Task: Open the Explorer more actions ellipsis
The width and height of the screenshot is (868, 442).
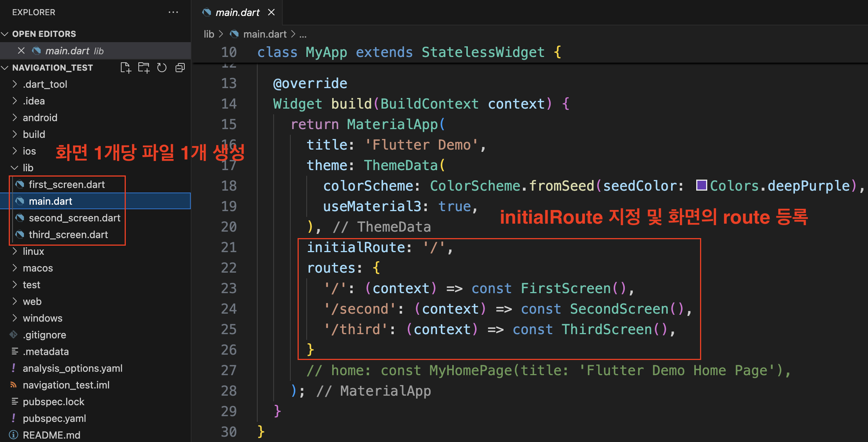Action: coord(173,12)
